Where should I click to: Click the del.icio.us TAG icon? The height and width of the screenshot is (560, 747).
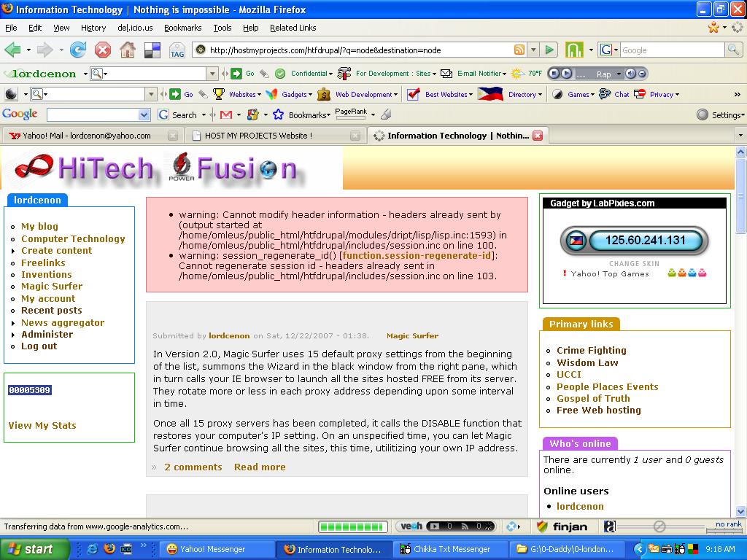tap(177, 50)
